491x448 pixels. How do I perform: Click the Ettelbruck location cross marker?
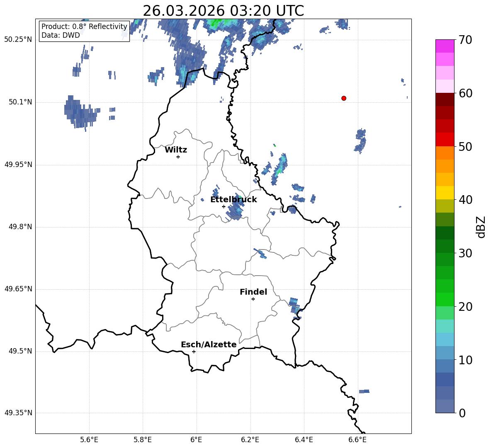point(224,206)
